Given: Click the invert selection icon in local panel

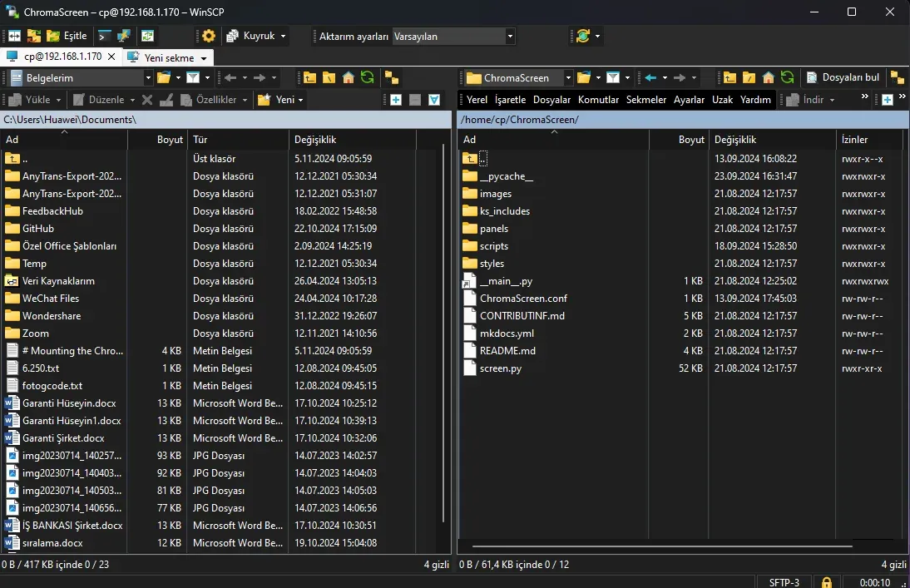Looking at the screenshot, I should point(434,100).
